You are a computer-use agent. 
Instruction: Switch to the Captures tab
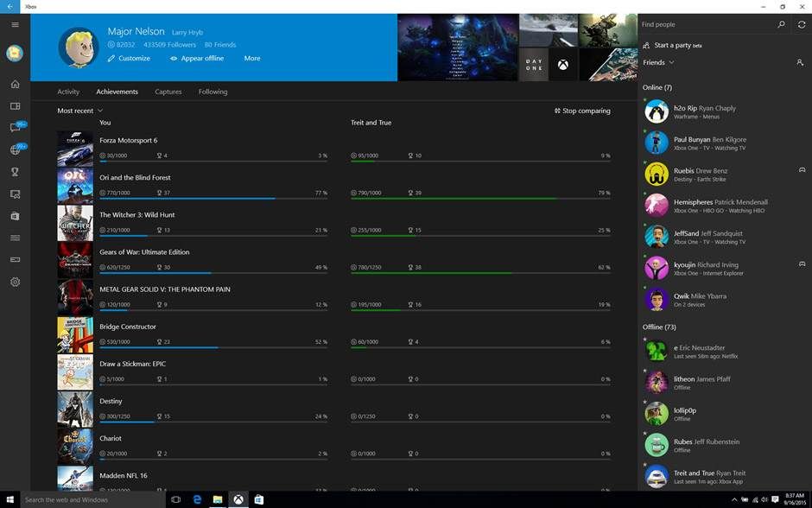pyautogui.click(x=168, y=92)
